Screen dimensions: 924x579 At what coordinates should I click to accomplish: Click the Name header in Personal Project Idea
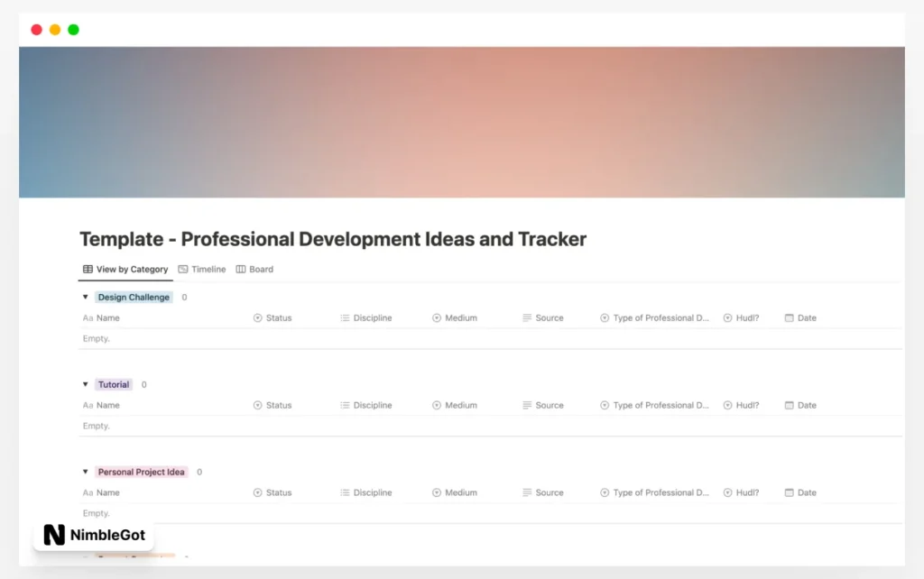point(101,492)
